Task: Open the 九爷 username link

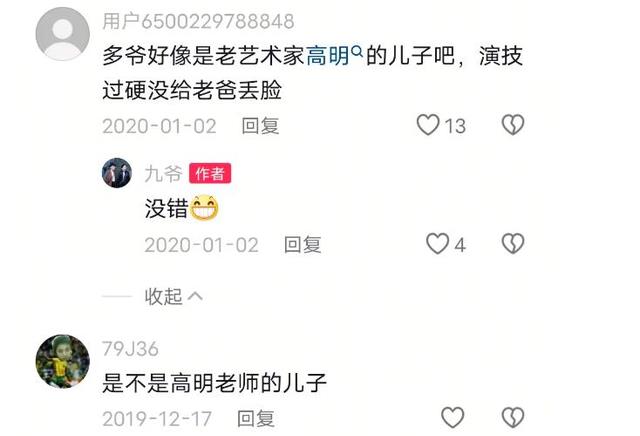Action: pyautogui.click(x=163, y=174)
